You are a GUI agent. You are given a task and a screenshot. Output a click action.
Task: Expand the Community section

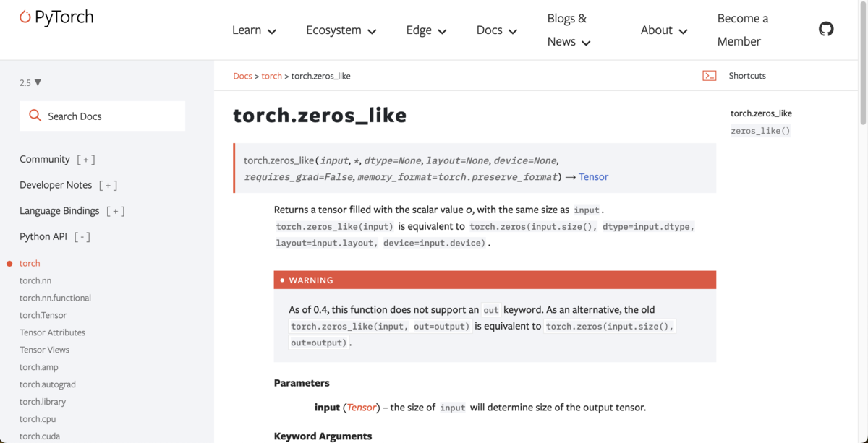[85, 159]
